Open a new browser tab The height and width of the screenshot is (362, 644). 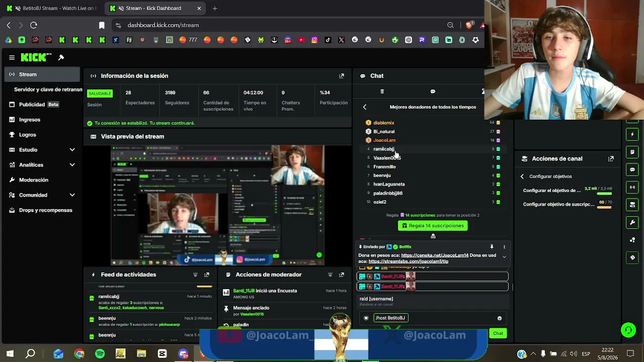[215, 9]
